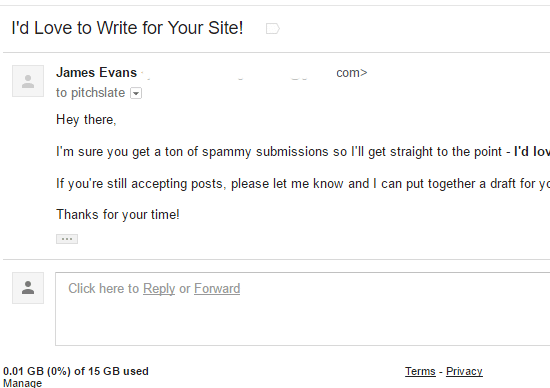Click the Forward link in the reply box

(x=217, y=289)
